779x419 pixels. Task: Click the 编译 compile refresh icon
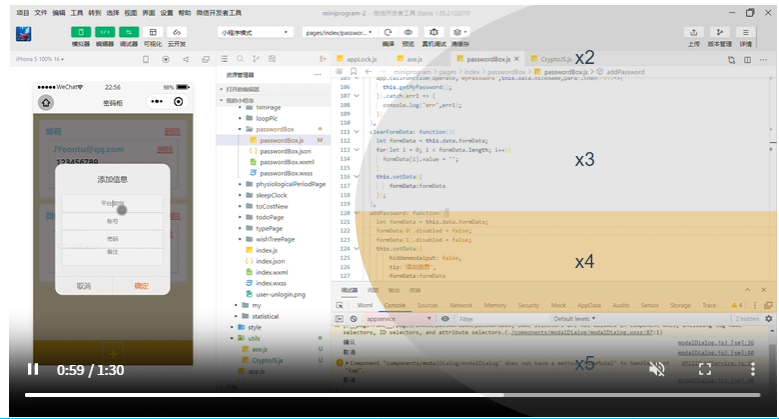click(x=388, y=32)
